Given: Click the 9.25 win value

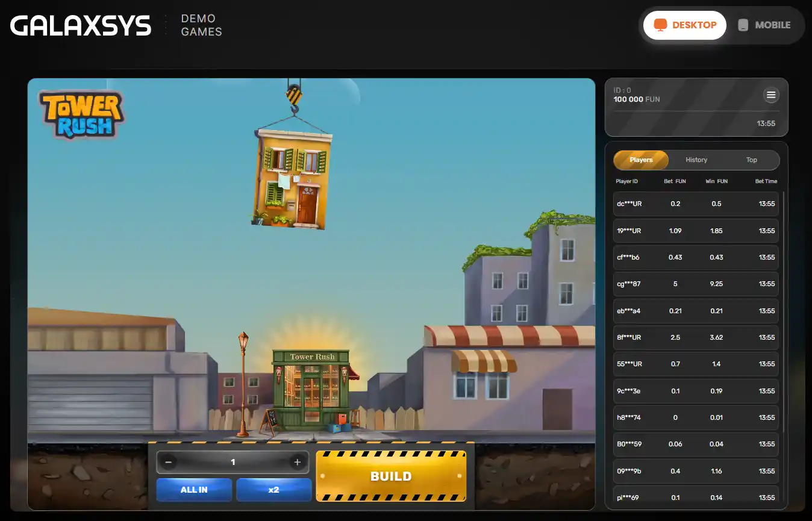Looking at the screenshot, I should (716, 284).
